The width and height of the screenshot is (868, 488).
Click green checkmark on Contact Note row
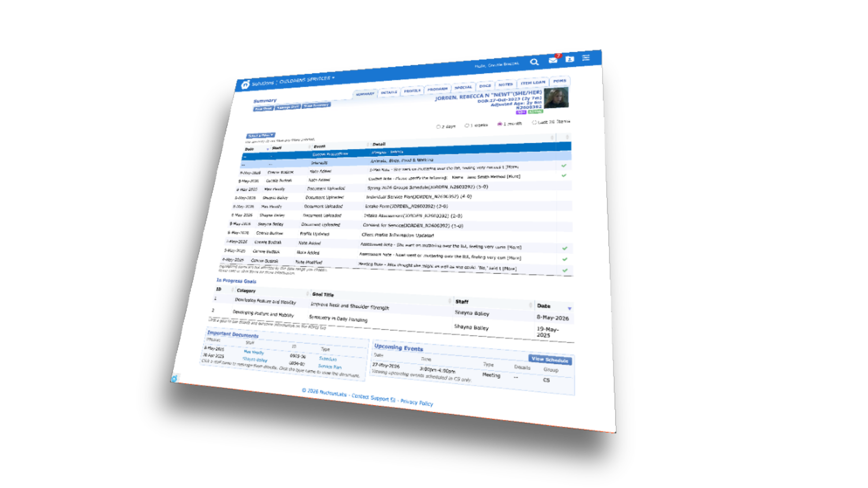(x=564, y=176)
